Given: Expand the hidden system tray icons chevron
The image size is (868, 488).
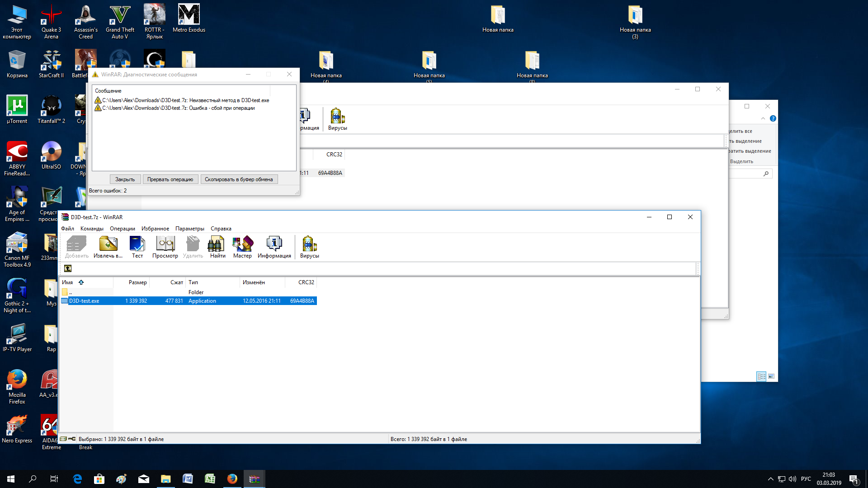Looking at the screenshot, I should click(770, 479).
